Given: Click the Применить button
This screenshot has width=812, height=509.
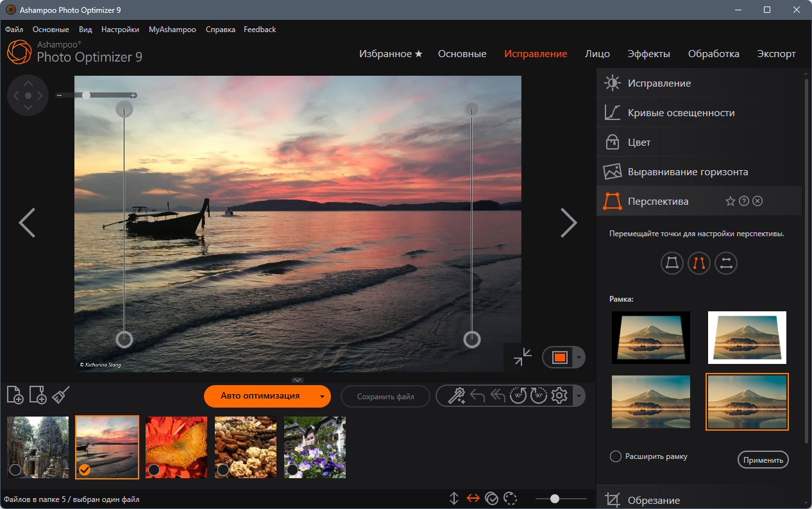Looking at the screenshot, I should tap(763, 460).
